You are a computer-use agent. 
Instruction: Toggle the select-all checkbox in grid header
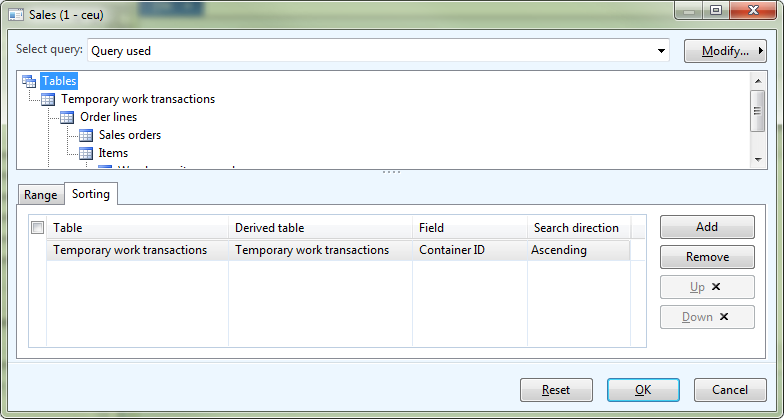[x=38, y=228]
